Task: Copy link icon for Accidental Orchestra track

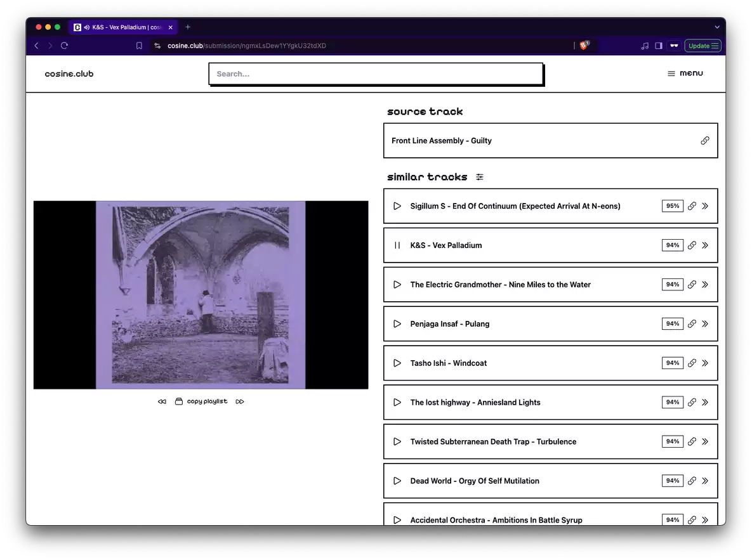Action: click(692, 520)
